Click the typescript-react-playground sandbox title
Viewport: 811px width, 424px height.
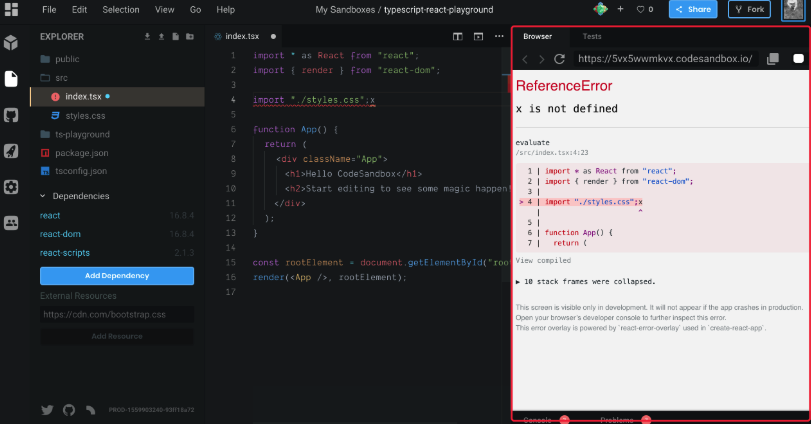[439, 9]
